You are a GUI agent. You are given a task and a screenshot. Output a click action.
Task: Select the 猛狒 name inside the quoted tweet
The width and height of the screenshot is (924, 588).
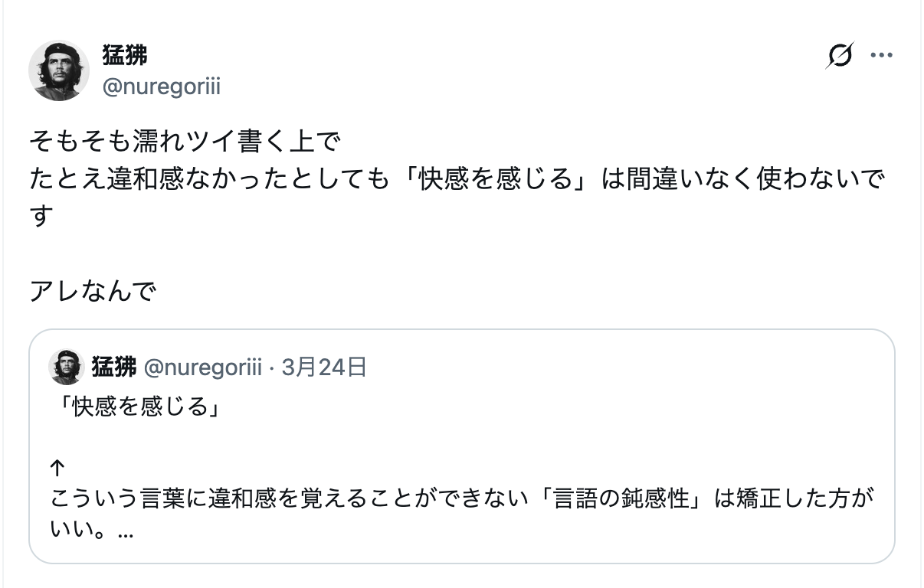tap(113, 367)
